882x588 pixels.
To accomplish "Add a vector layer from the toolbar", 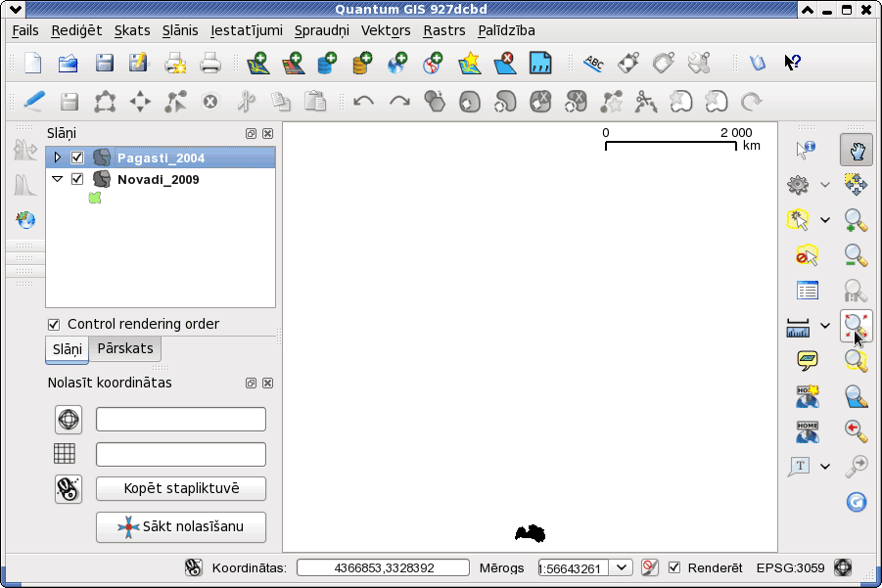I will tap(258, 63).
